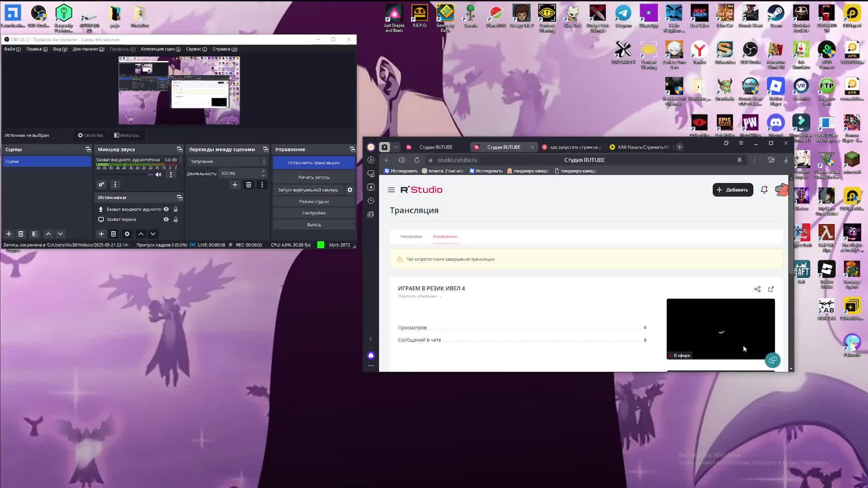
Task: Remove the selected source with the trash icon
Action: 113,234
